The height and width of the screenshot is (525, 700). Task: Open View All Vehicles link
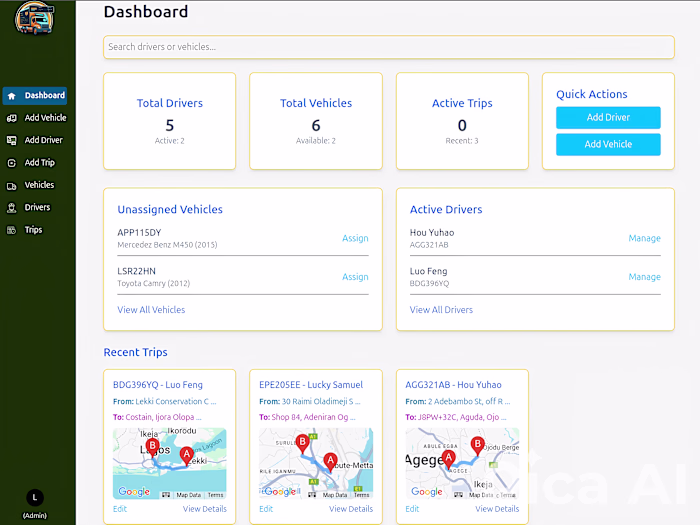(x=151, y=310)
